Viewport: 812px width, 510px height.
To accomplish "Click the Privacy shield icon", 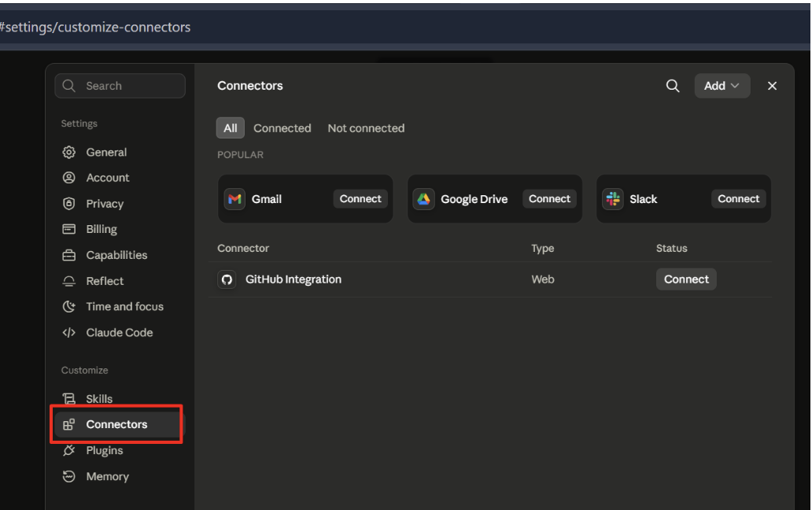I will tap(69, 204).
